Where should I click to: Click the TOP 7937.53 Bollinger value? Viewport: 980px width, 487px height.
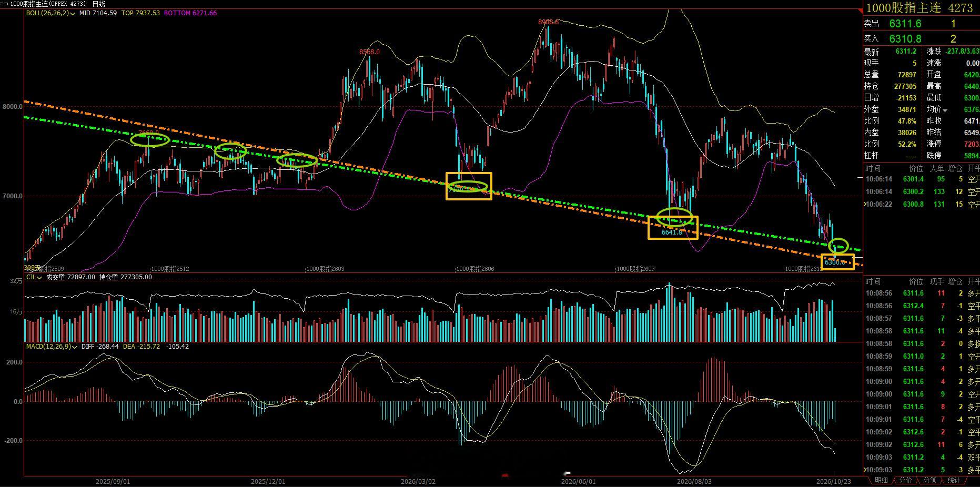[140, 13]
